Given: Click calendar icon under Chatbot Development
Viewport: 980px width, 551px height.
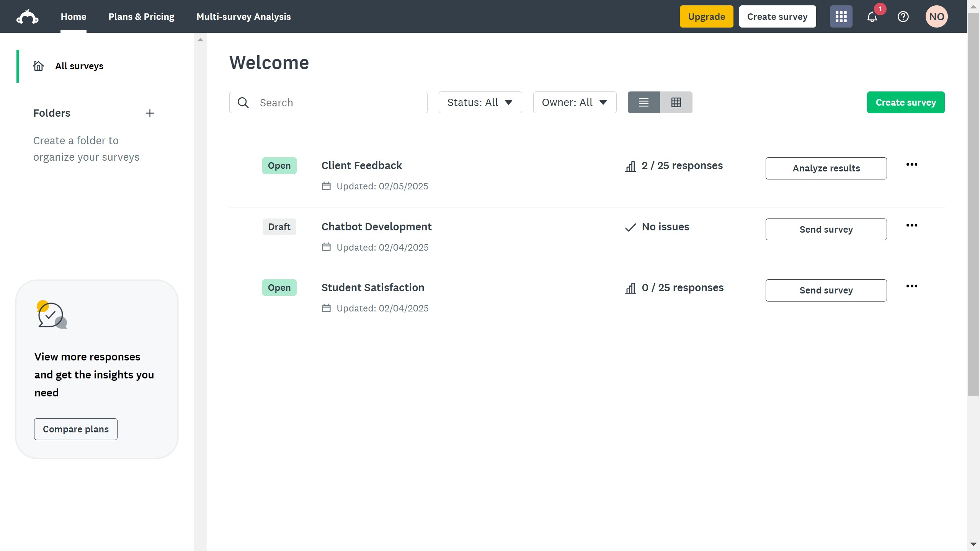Looking at the screenshot, I should pos(326,247).
